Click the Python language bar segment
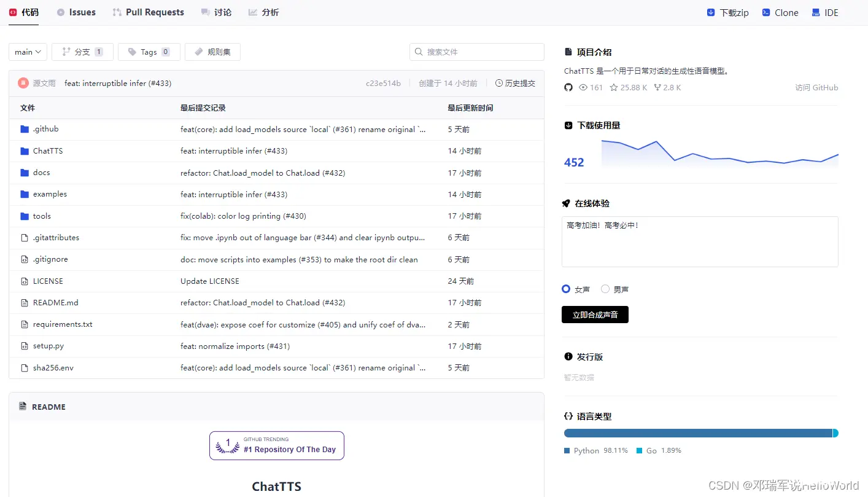This screenshot has height=497, width=868. (x=698, y=433)
